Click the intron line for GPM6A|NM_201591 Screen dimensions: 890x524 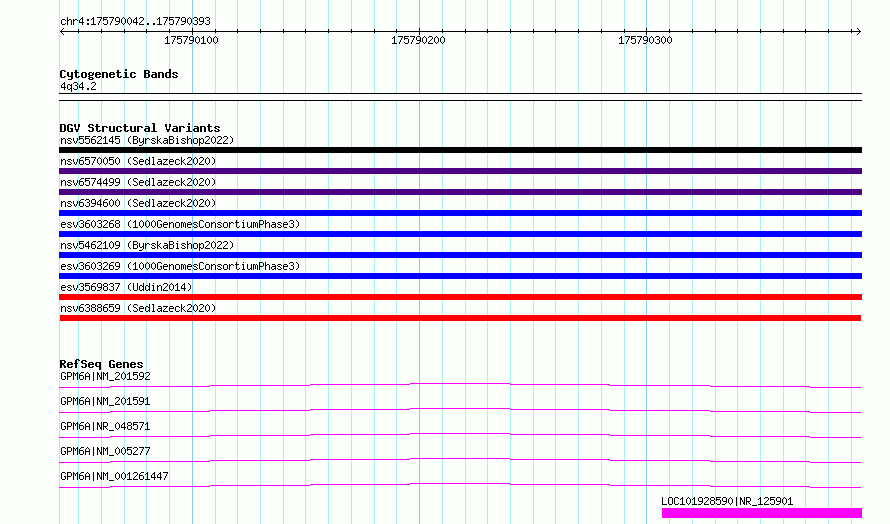(x=460, y=409)
